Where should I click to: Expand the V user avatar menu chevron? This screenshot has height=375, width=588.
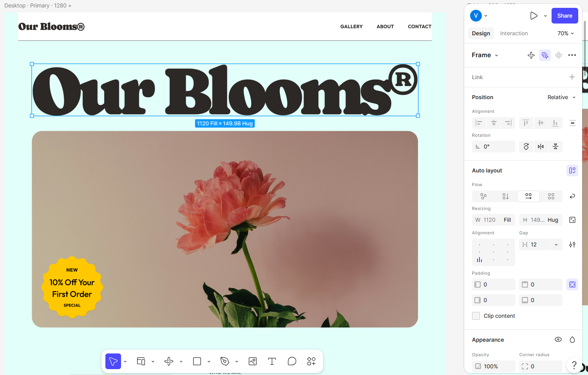486,16
